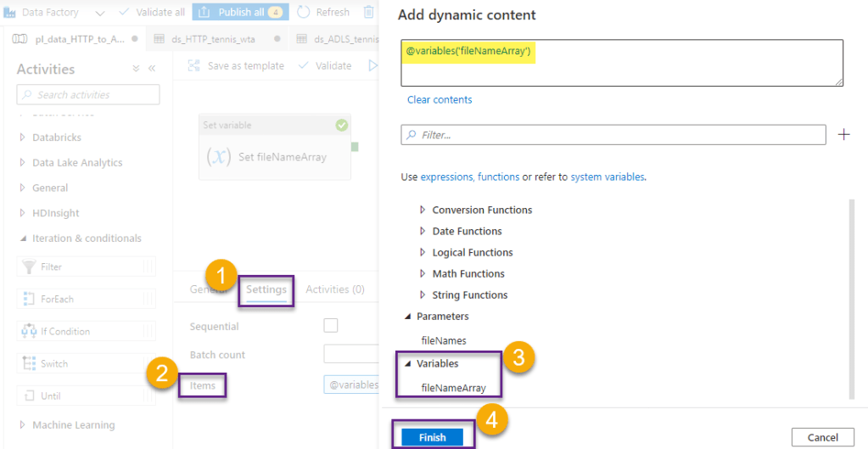Select the fileNameArray variable
The height and width of the screenshot is (449, 868).
[x=453, y=388]
